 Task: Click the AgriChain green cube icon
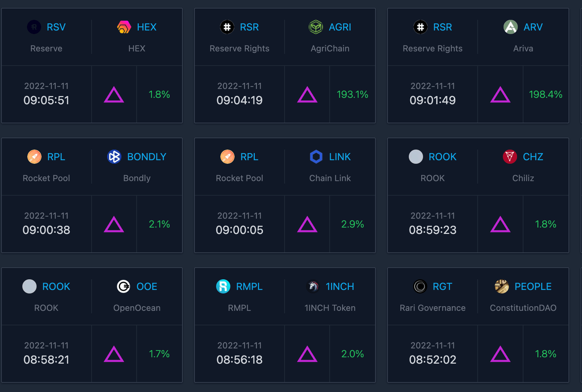[x=315, y=27]
